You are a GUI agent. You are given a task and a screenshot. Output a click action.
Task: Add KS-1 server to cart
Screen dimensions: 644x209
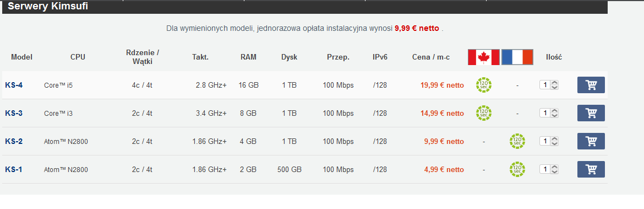[x=591, y=169]
